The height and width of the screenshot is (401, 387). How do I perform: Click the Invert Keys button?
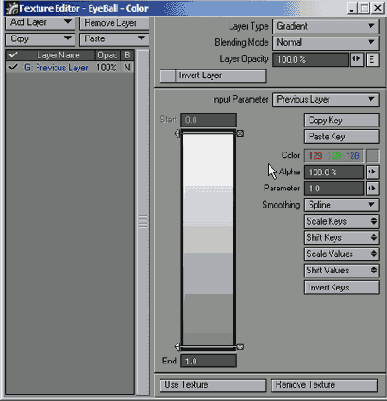point(342,288)
